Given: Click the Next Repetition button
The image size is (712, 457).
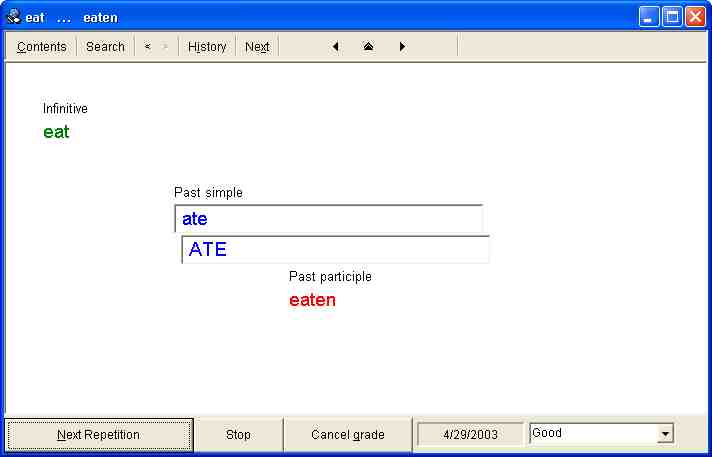Looking at the screenshot, I should 98,435.
